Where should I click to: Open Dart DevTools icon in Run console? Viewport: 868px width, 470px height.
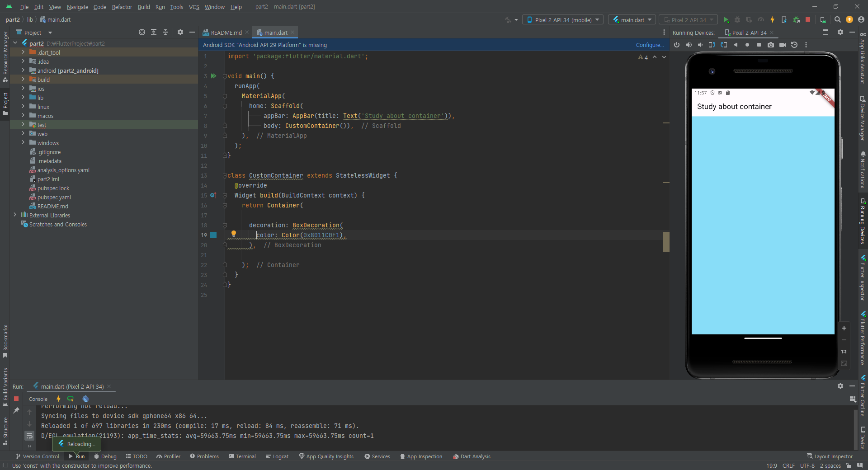tap(85, 399)
